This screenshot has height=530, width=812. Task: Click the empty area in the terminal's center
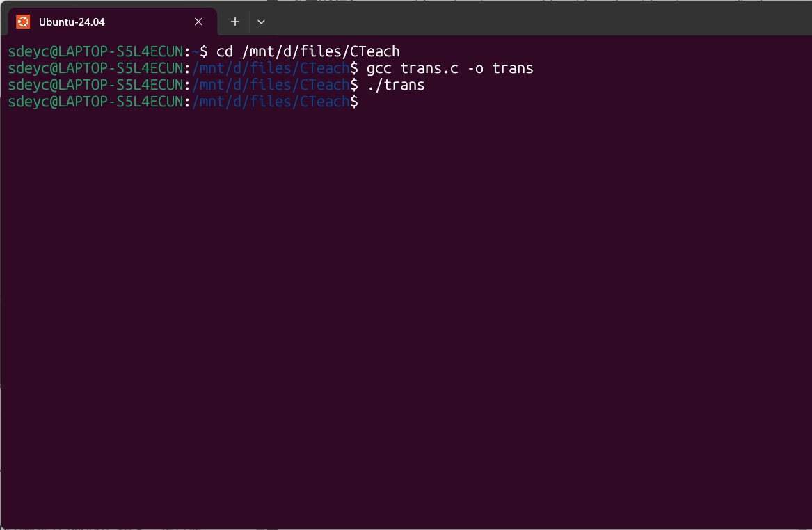pyautogui.click(x=406, y=310)
